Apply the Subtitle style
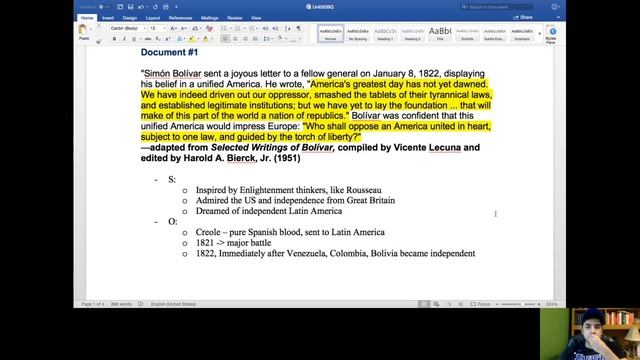640x360 pixels. [x=467, y=33]
